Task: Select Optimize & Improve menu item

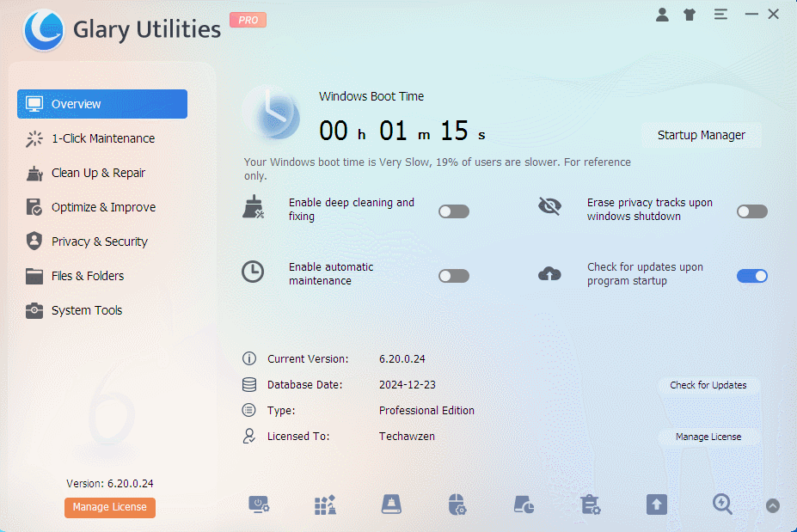Action: pos(102,207)
